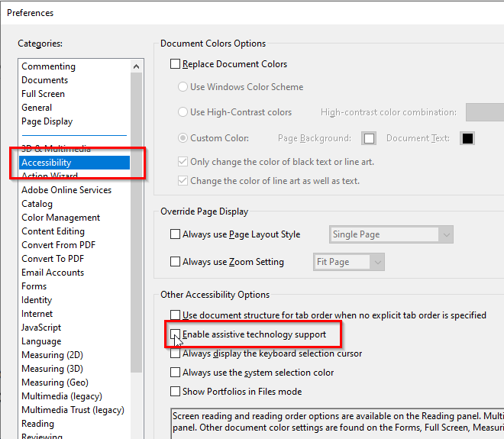504x439 pixels.
Task: Select the Measuring (3D) category
Action: click(53, 369)
